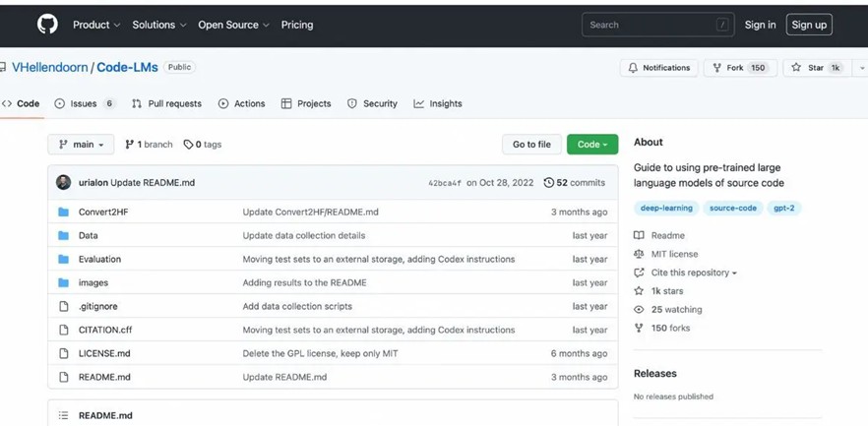Open VHellendoorn user profile link
Image resolution: width=868 pixels, height=426 pixels.
50,68
